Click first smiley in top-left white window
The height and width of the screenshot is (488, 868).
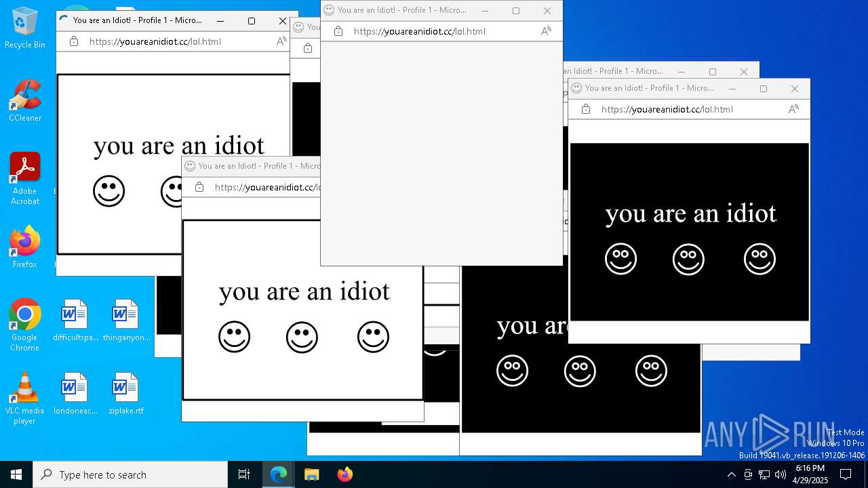click(108, 192)
